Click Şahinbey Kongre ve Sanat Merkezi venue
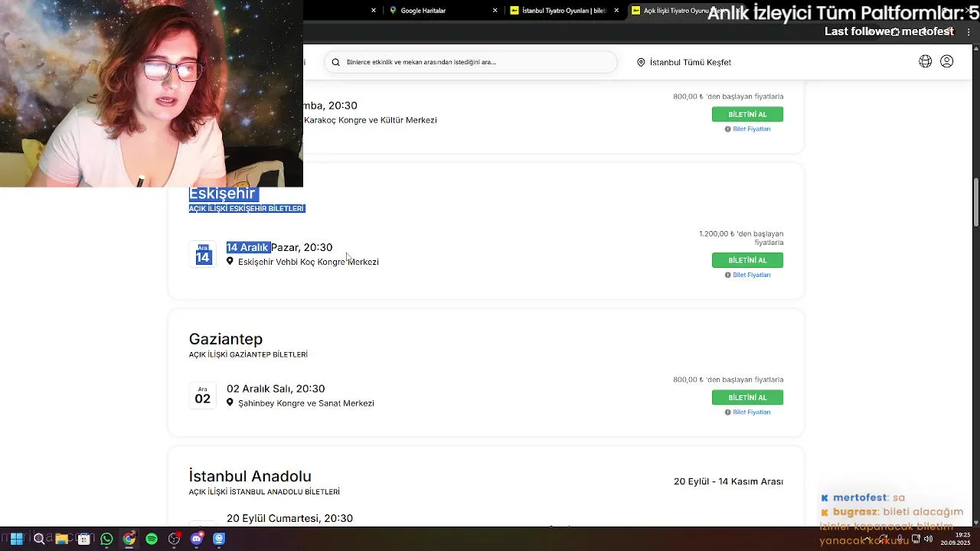The height and width of the screenshot is (551, 980). [306, 403]
